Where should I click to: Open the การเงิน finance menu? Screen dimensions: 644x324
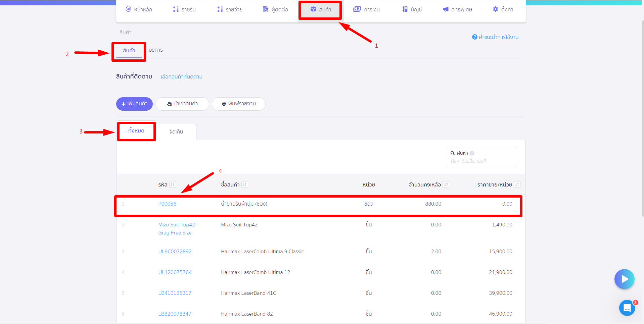[366, 9]
